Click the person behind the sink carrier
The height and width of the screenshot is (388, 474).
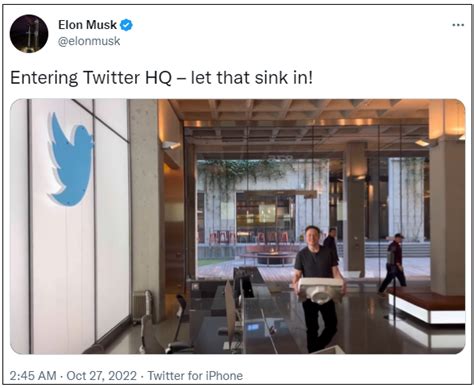pyautogui.click(x=331, y=243)
